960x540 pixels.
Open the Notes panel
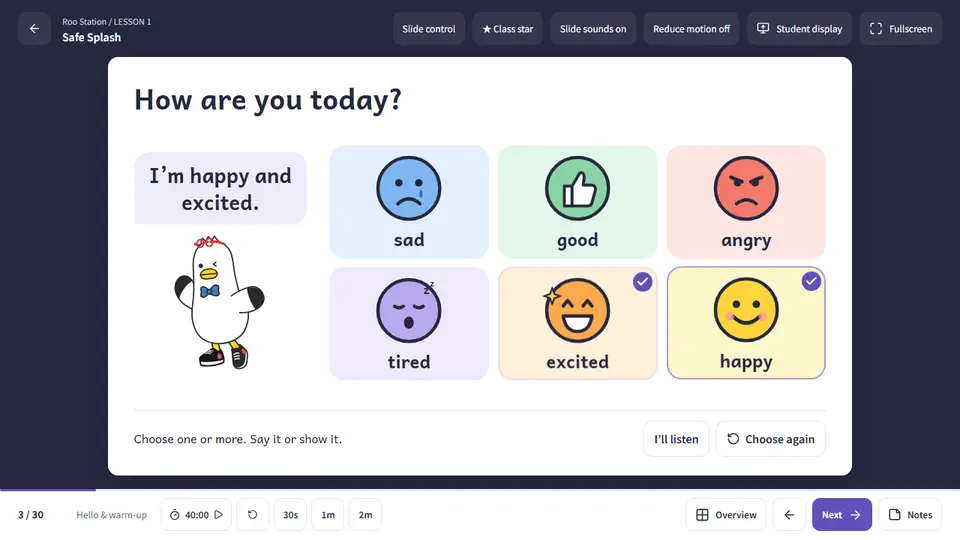click(x=910, y=515)
